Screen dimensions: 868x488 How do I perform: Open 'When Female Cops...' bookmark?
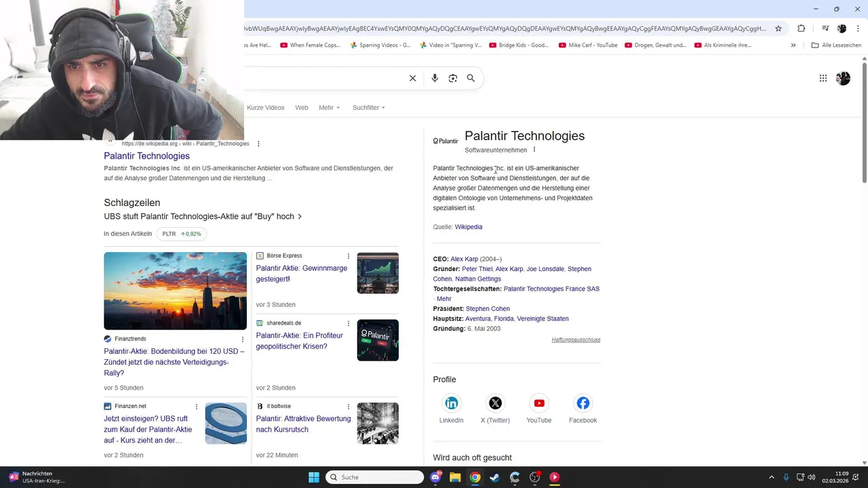309,45
